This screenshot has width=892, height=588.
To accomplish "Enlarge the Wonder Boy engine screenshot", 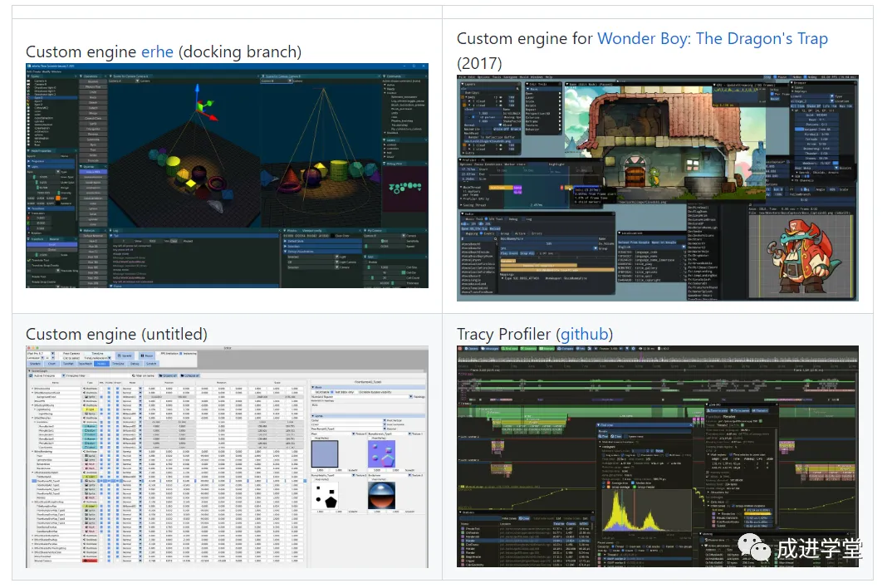I will (x=658, y=189).
